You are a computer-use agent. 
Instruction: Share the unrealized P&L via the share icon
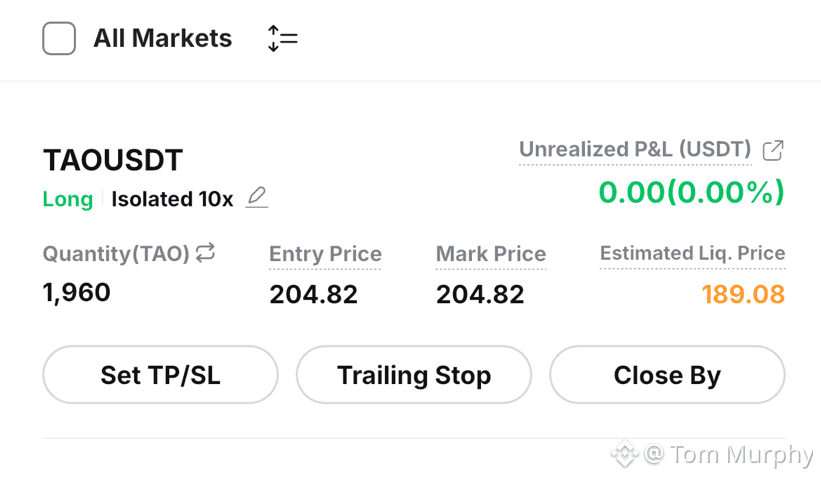click(773, 151)
